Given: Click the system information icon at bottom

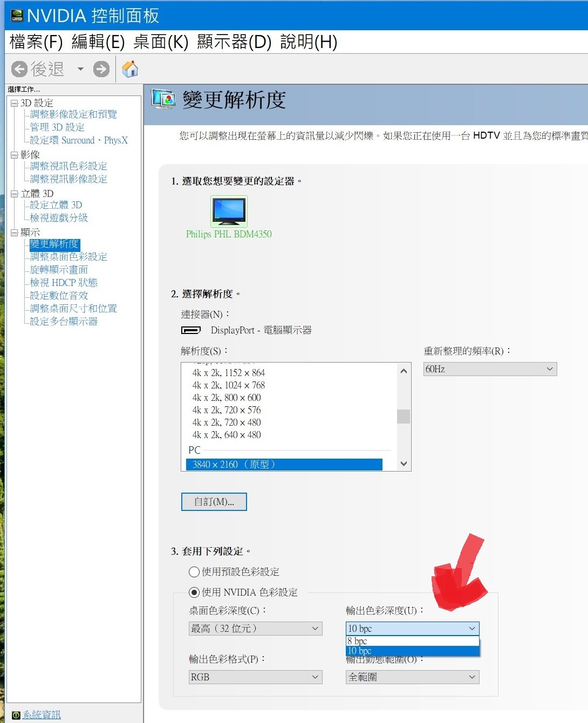Looking at the screenshot, I should [16, 715].
